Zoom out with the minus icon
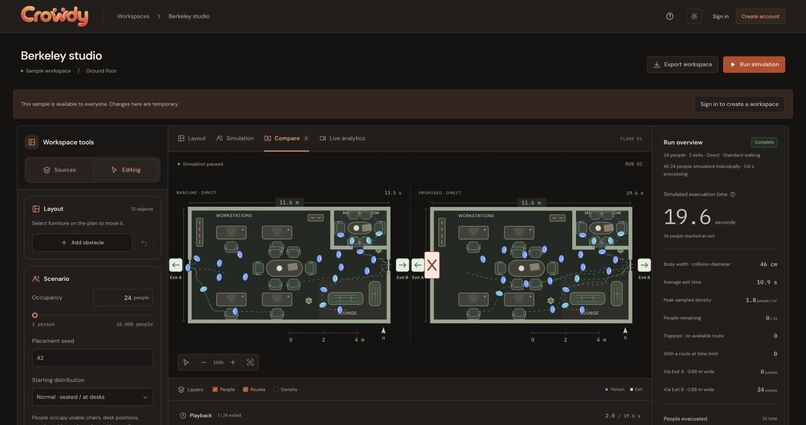The width and height of the screenshot is (806, 425). point(204,362)
